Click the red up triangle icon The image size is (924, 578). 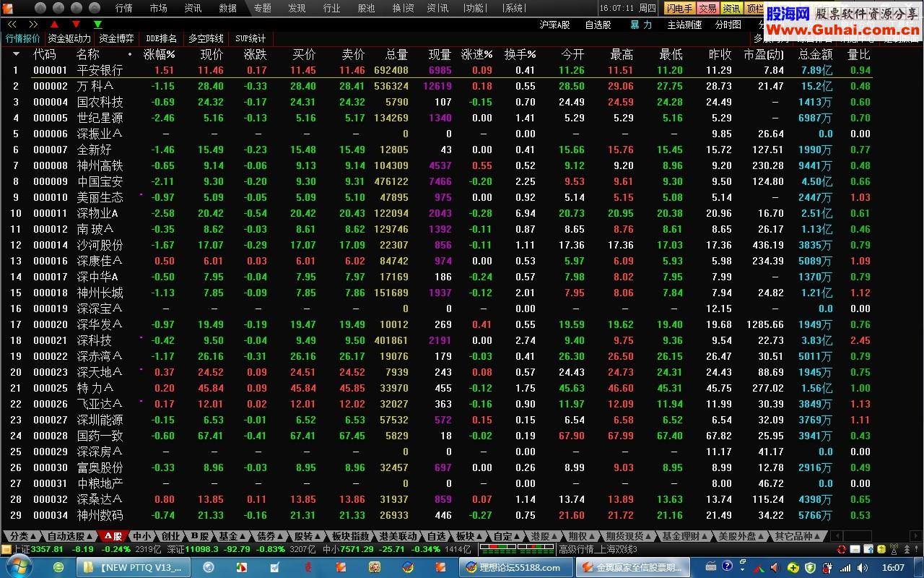click(x=54, y=24)
